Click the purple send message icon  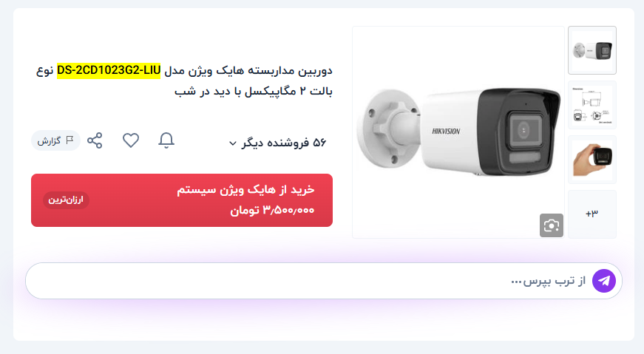tap(604, 281)
